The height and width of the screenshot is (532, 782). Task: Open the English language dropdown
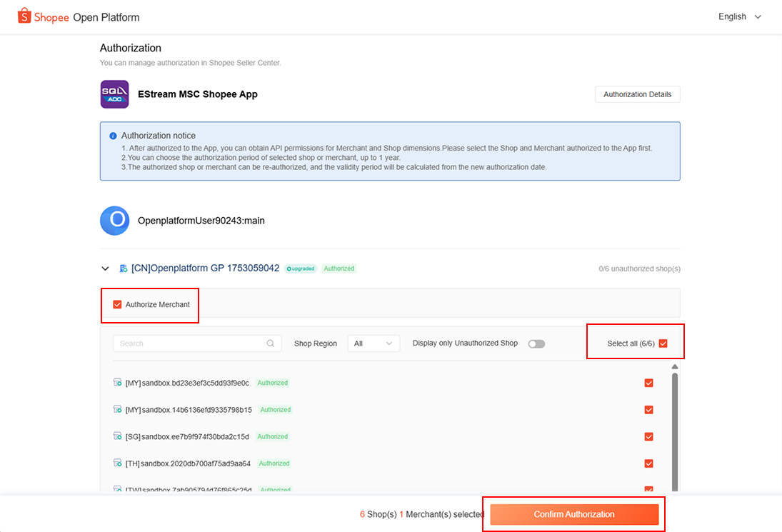pyautogui.click(x=740, y=16)
